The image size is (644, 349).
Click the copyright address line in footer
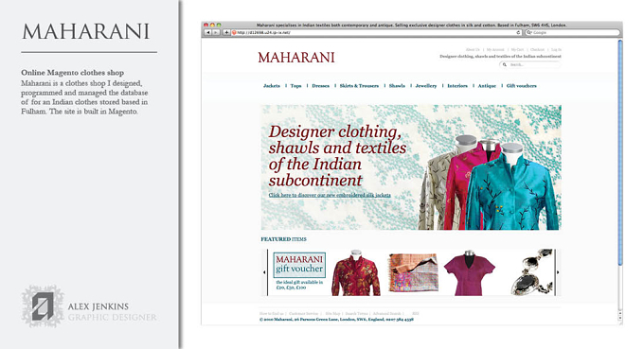coord(336,319)
